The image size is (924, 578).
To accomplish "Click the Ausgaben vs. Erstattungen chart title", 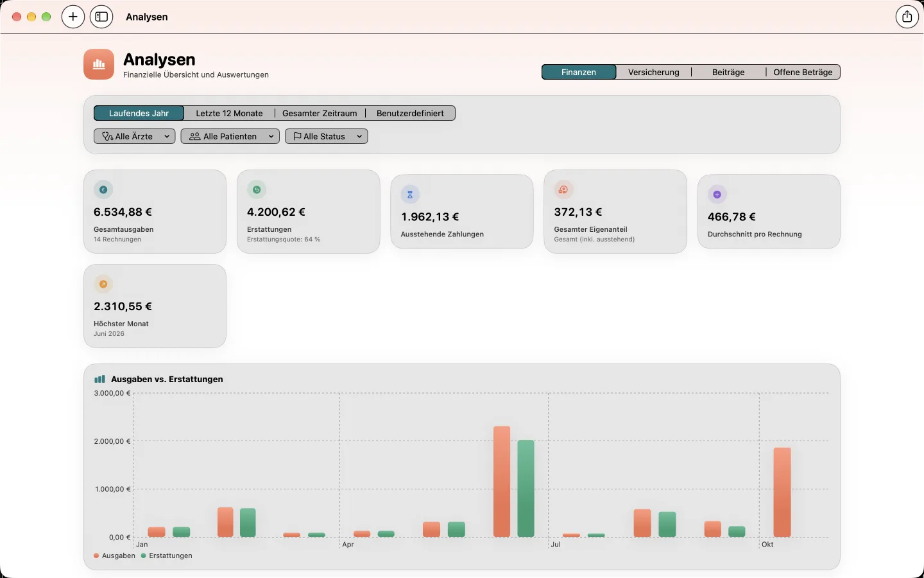I will [167, 379].
